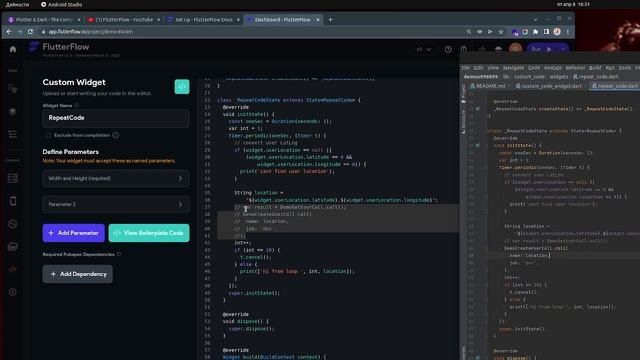Open Android Studio Edit menu
This screenshot has height=360, width=640.
pos(478,68)
